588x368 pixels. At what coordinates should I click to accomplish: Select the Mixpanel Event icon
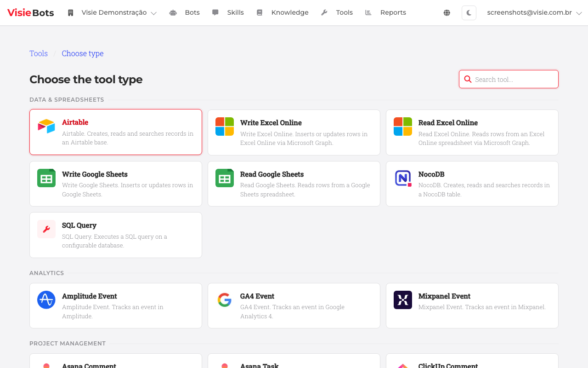(403, 300)
